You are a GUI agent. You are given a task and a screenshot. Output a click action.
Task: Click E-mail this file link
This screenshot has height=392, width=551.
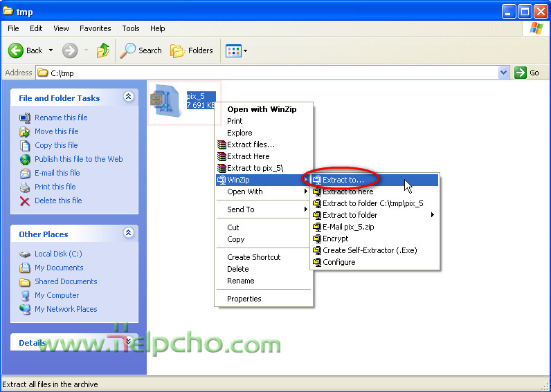coord(57,173)
